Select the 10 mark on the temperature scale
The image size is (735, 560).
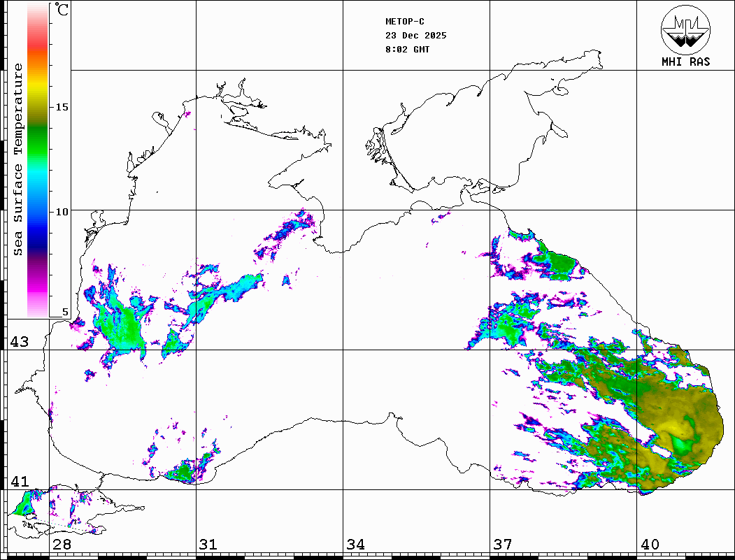62,211
